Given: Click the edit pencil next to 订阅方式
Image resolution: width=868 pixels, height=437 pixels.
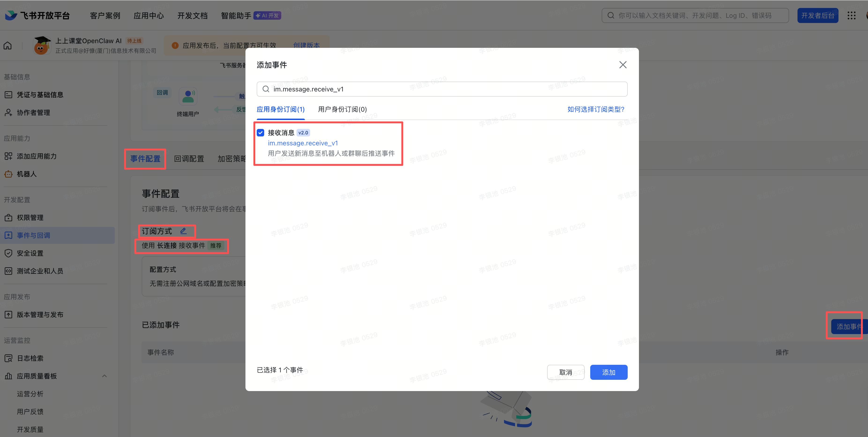Looking at the screenshot, I should [183, 231].
